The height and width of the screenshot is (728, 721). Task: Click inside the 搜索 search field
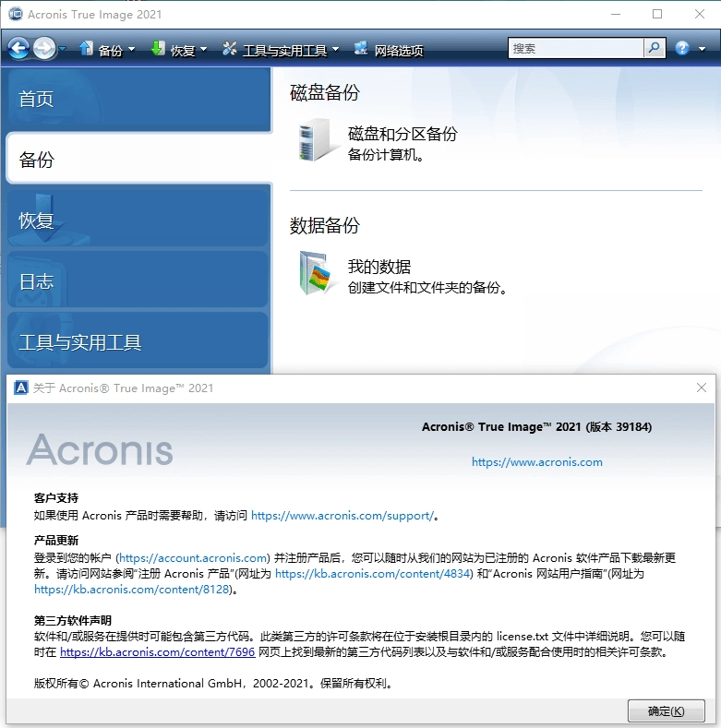coord(575,49)
